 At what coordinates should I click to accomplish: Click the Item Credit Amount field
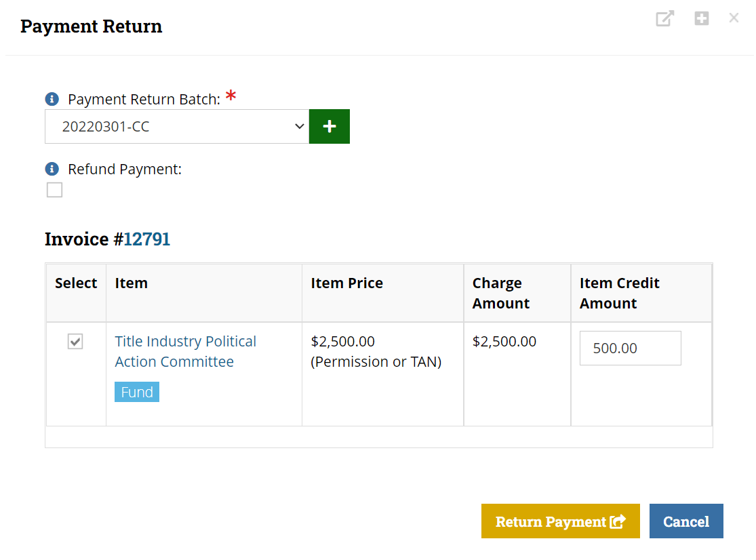click(x=630, y=348)
